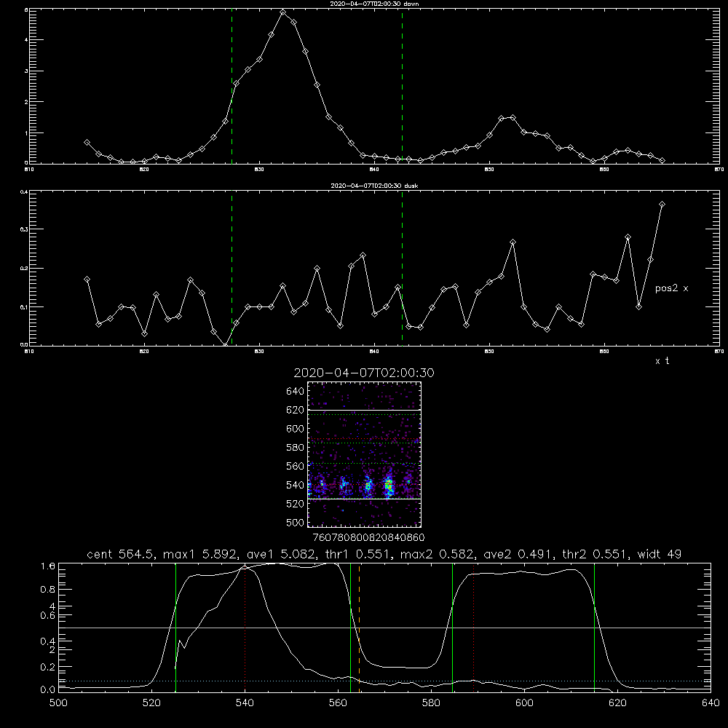Image resolution: width=728 pixels, height=728 pixels.
Task: Click the spectrogram image thumbnail
Action: point(364,454)
